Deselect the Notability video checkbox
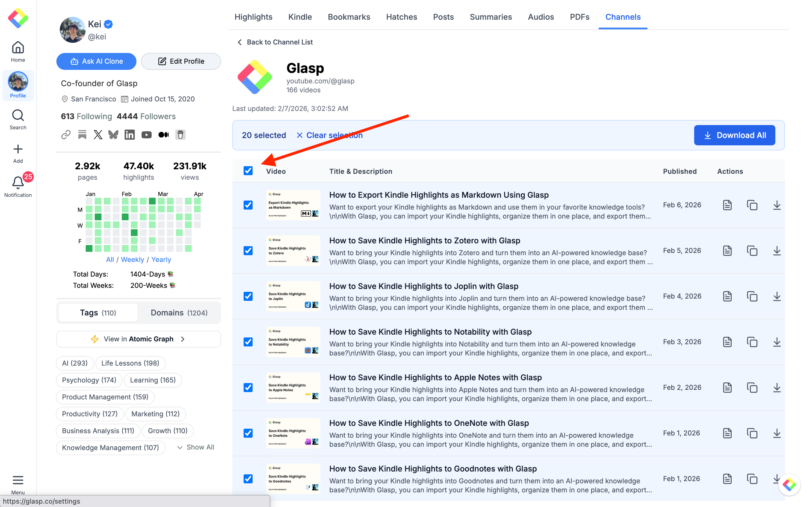The image size is (812, 507). click(x=248, y=342)
